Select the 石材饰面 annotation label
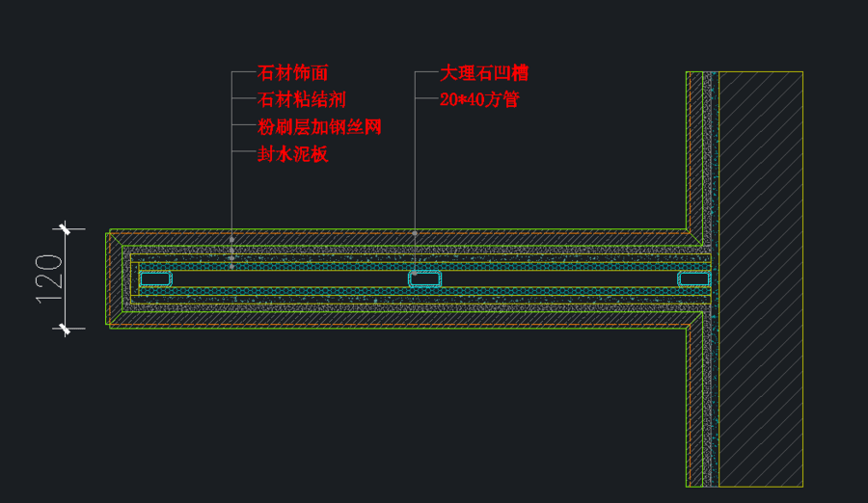 [x=293, y=73]
